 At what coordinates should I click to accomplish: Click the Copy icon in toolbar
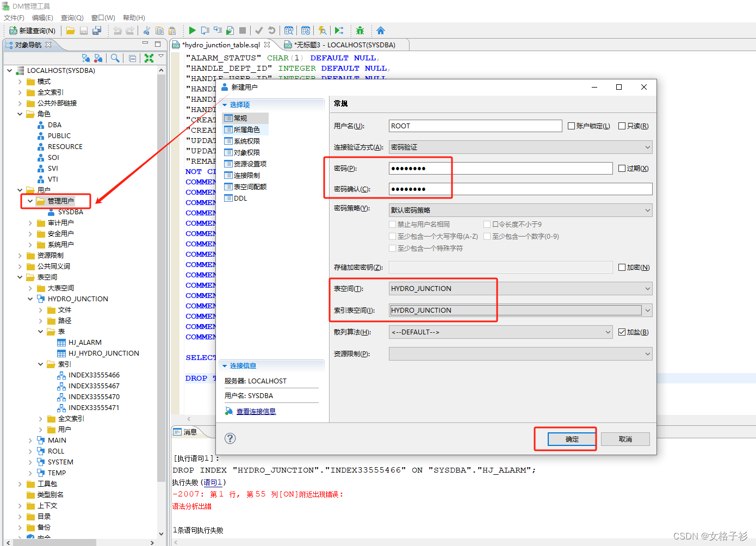click(159, 30)
